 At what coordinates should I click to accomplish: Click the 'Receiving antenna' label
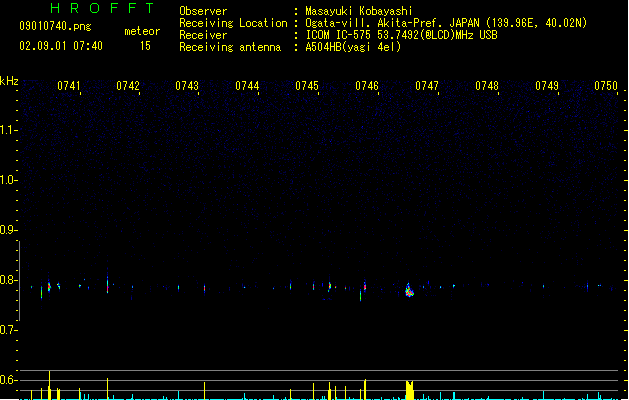pyautogui.click(x=230, y=47)
